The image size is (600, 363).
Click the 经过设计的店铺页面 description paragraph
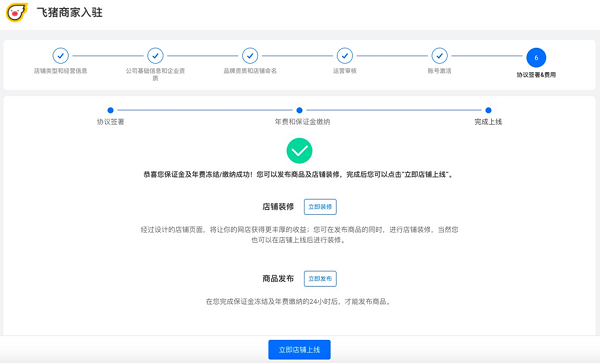[x=299, y=234]
